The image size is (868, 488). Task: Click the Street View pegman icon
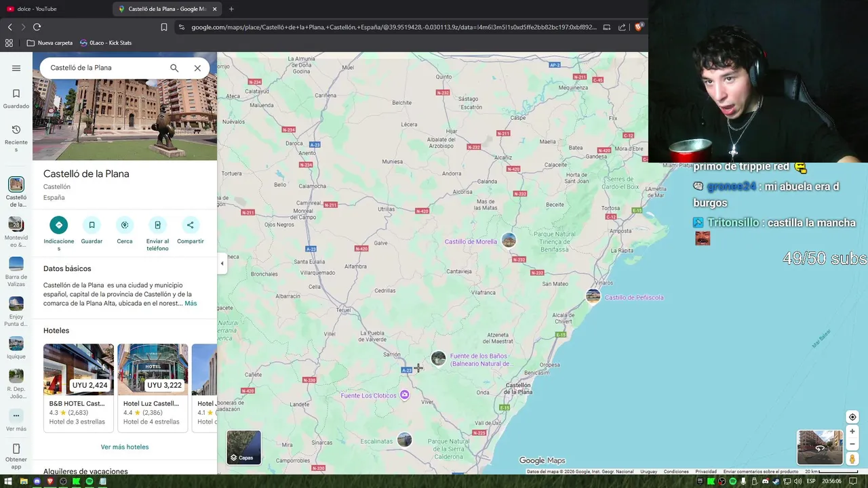click(x=852, y=459)
